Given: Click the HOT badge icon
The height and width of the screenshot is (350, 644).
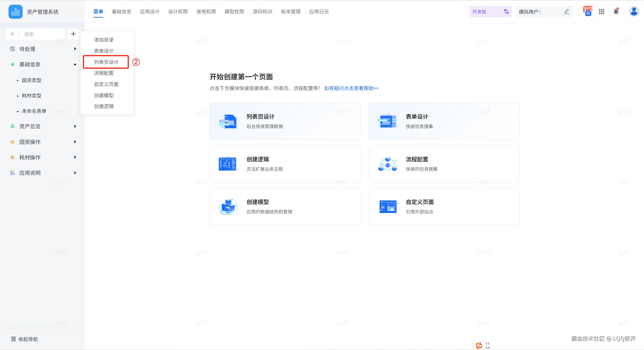Looking at the screenshot, I should 588,11.
